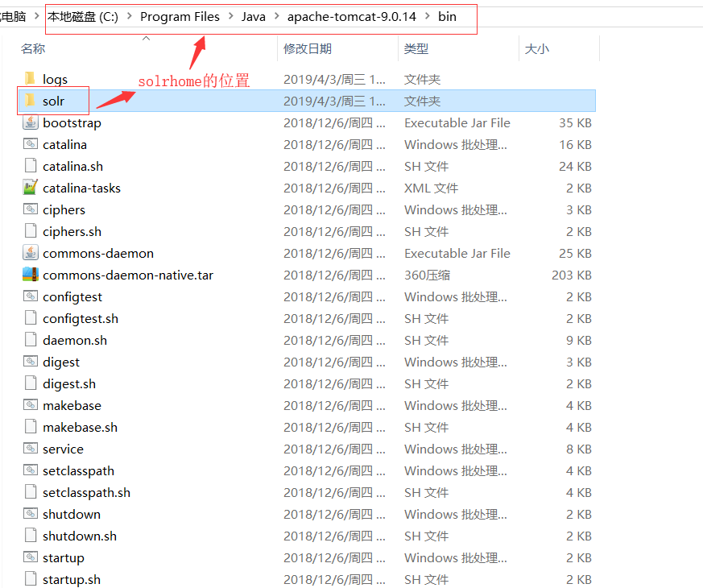Select the file name makebase.sh
The image size is (703, 588).
(80, 428)
